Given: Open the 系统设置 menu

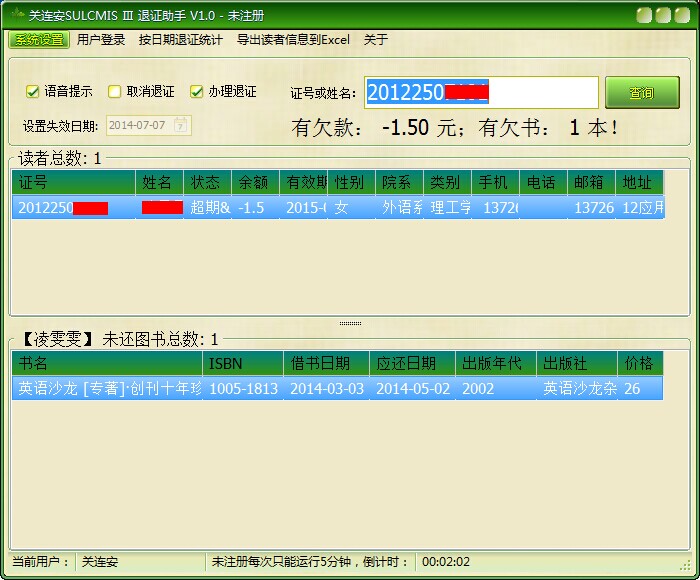Looking at the screenshot, I should pos(39,40).
